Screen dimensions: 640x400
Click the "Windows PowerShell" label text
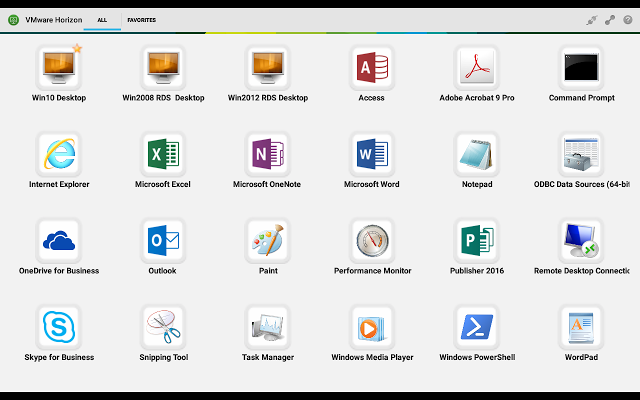[477, 358]
